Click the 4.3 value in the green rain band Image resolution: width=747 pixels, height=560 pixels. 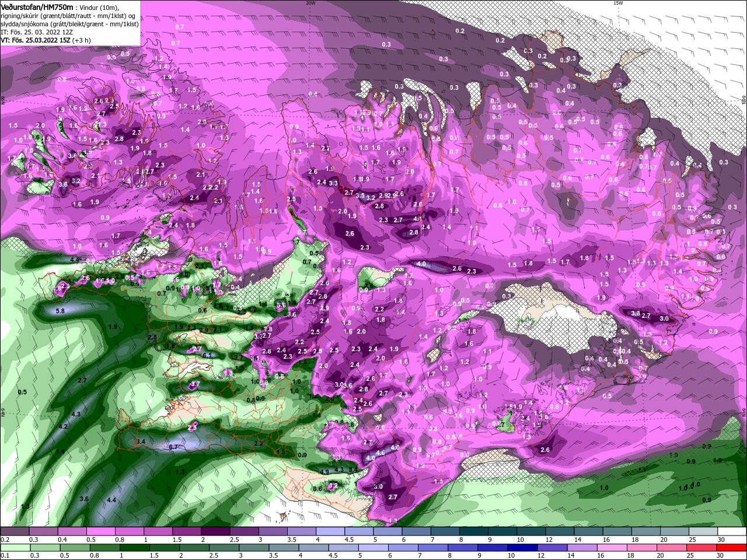76,414
